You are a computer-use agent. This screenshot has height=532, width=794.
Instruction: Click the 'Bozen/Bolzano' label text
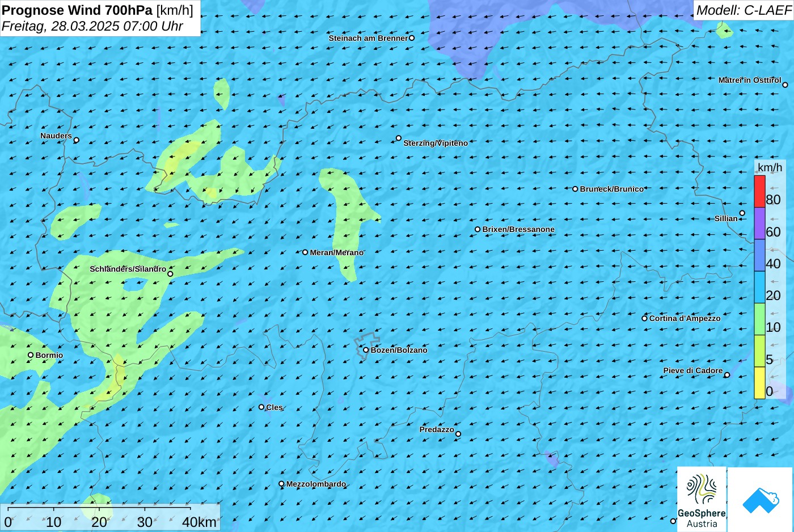399,350
